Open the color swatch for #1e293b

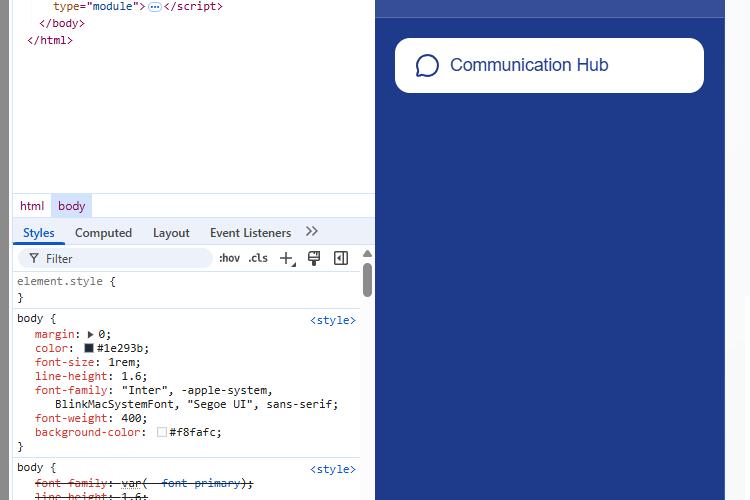89,349
